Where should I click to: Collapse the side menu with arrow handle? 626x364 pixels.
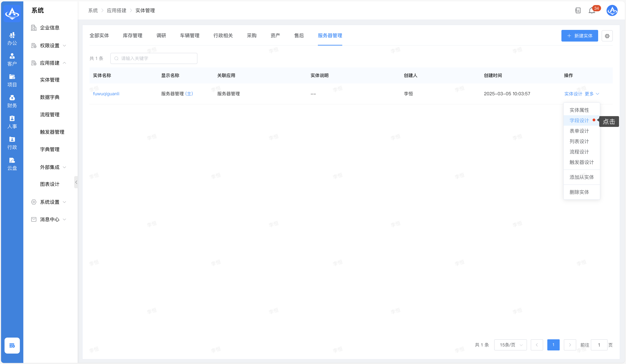[x=76, y=182]
